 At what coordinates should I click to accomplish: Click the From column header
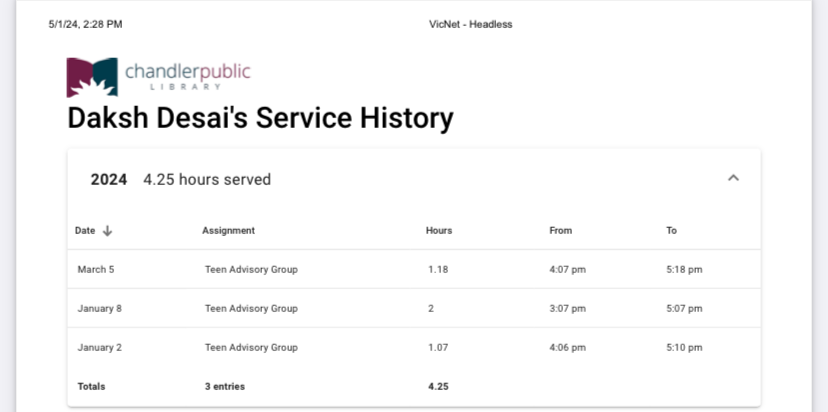point(560,231)
